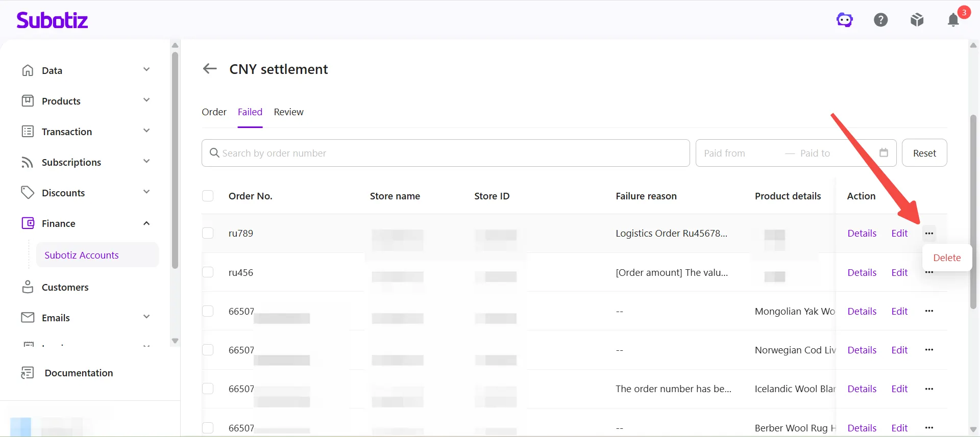Screen dimensions: 980x437
Task: Select checkbox for order ru456
Action: (x=208, y=272)
